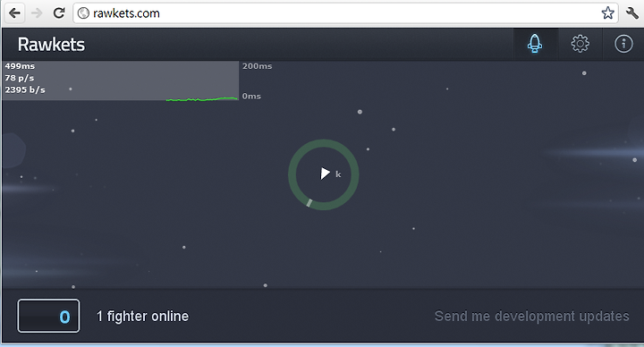Click the player name label "k"

point(338,174)
